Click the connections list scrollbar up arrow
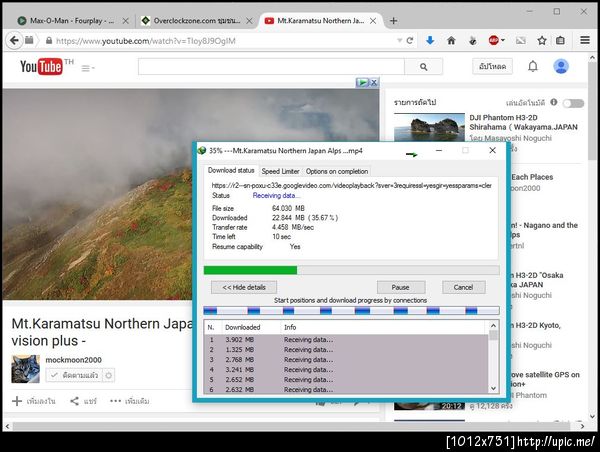The width and height of the screenshot is (600, 452). [x=493, y=325]
